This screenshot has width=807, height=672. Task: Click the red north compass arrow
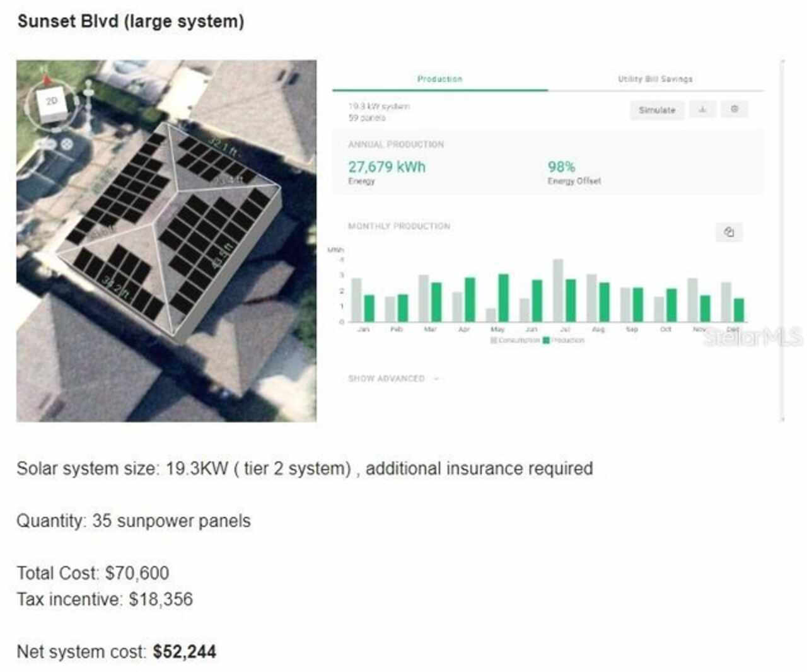click(46, 79)
